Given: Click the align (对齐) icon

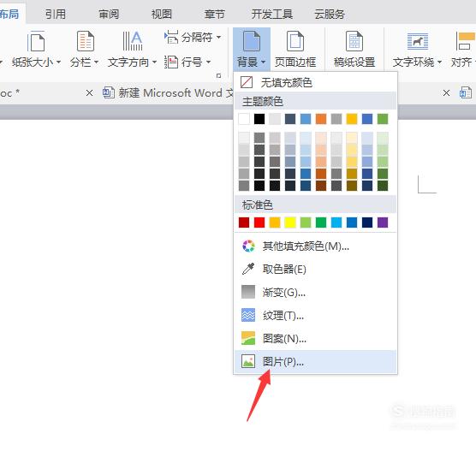Looking at the screenshot, I should tap(465, 41).
